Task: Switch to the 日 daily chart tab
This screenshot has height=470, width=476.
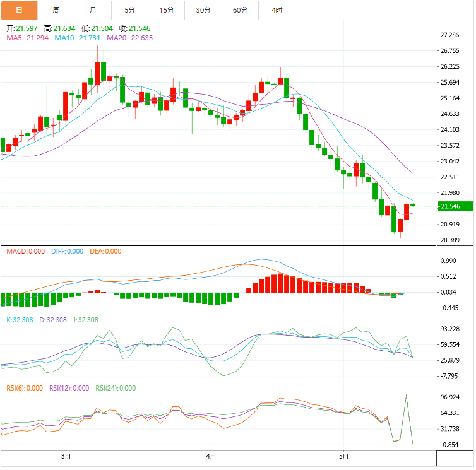Action: tap(19, 10)
